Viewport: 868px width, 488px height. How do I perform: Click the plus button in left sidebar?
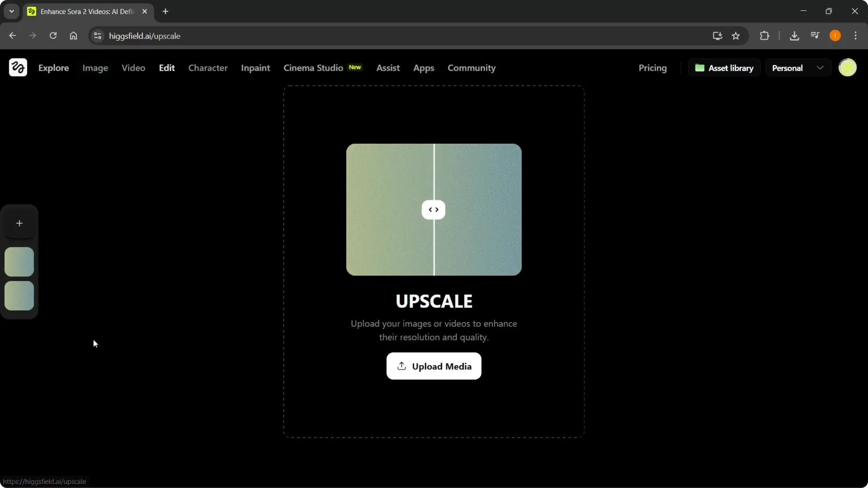pyautogui.click(x=19, y=223)
